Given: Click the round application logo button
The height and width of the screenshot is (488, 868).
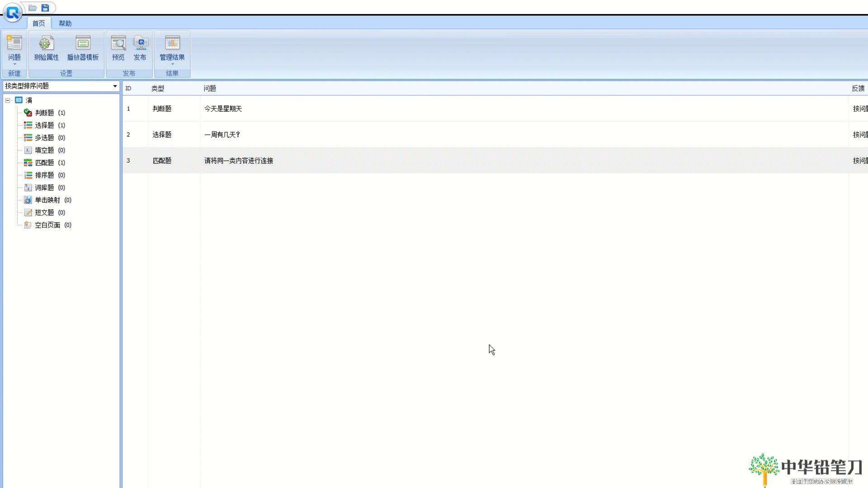Looking at the screenshot, I should [x=12, y=12].
